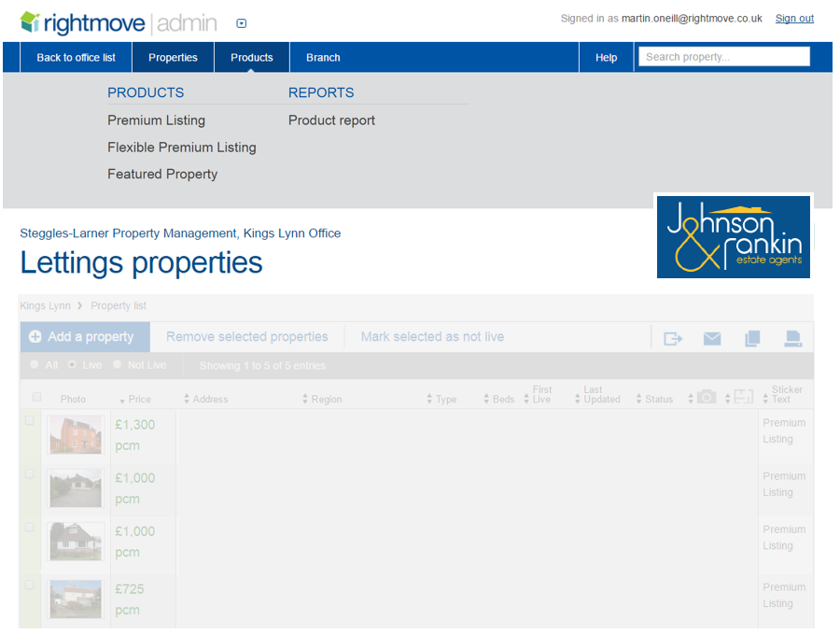Click the envelope email icon
840x634 pixels.
(712, 339)
